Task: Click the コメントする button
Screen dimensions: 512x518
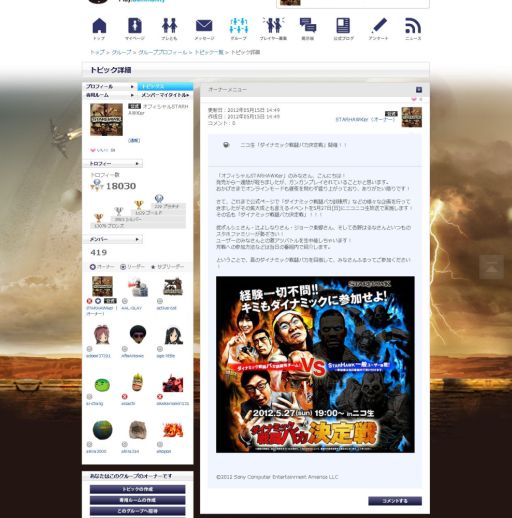Action: (395, 501)
